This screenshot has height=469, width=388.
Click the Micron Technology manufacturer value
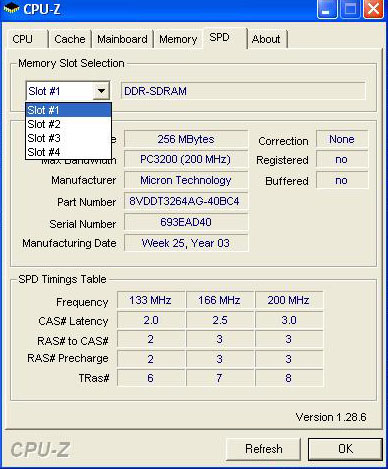coord(186,180)
